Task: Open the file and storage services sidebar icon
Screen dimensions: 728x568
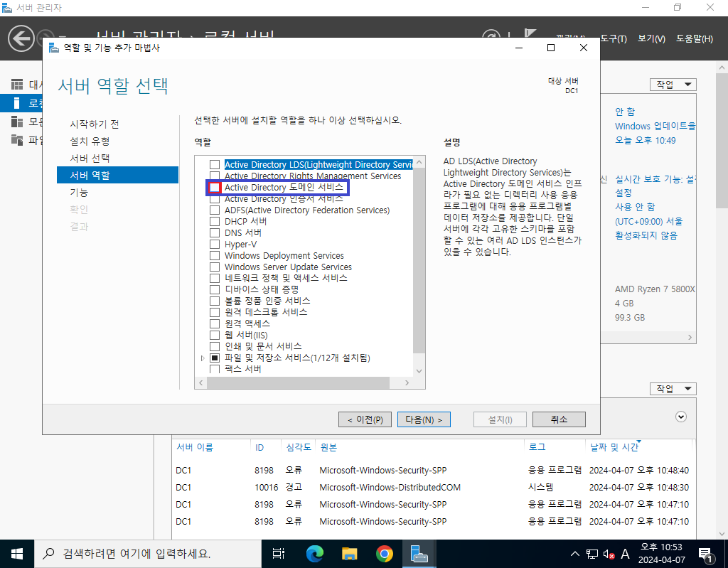Action: (x=17, y=139)
